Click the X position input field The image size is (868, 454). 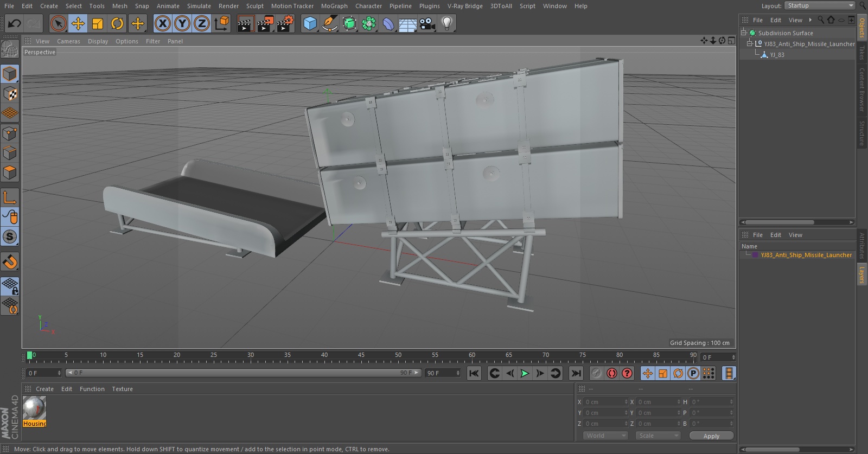pos(605,402)
